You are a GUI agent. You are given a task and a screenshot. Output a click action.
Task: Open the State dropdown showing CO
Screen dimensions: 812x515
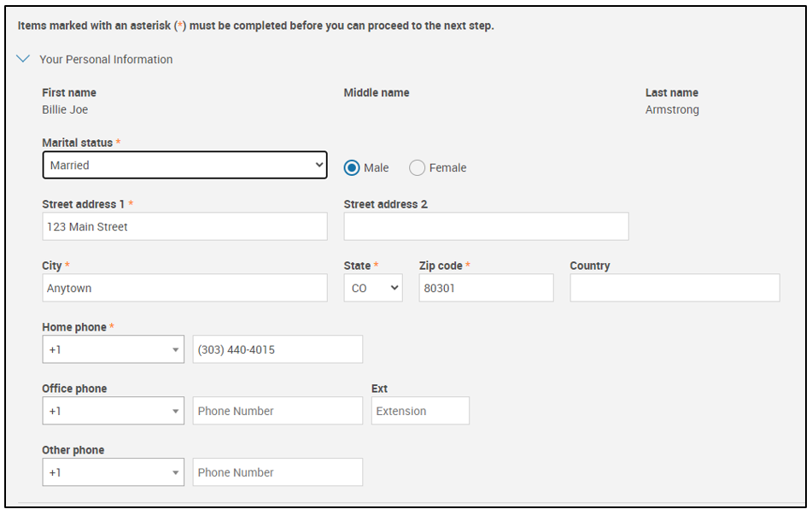(x=373, y=288)
